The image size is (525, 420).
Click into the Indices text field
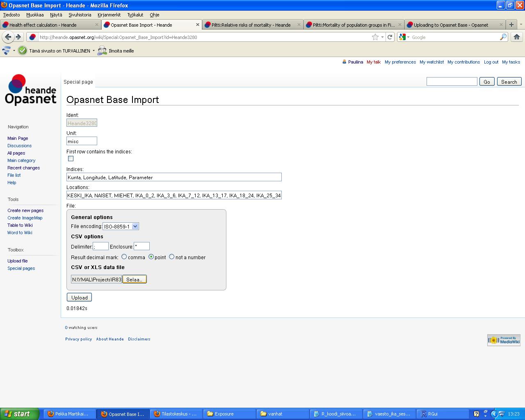pyautogui.click(x=174, y=177)
